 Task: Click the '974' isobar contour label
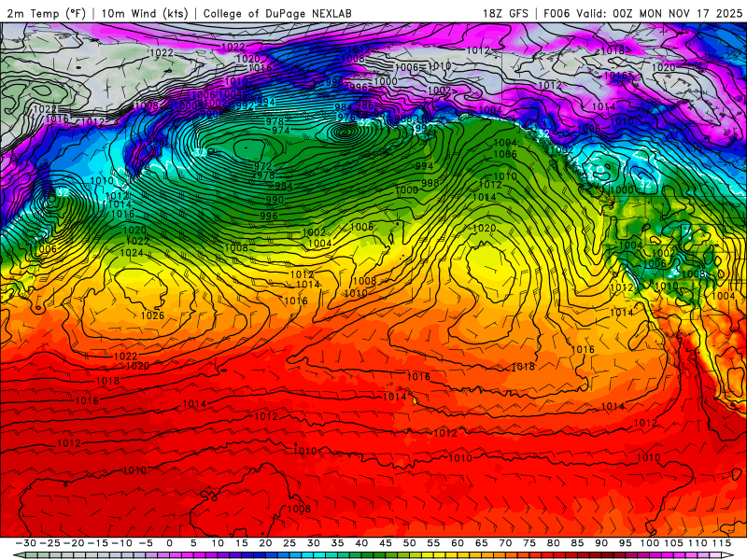tap(281, 130)
